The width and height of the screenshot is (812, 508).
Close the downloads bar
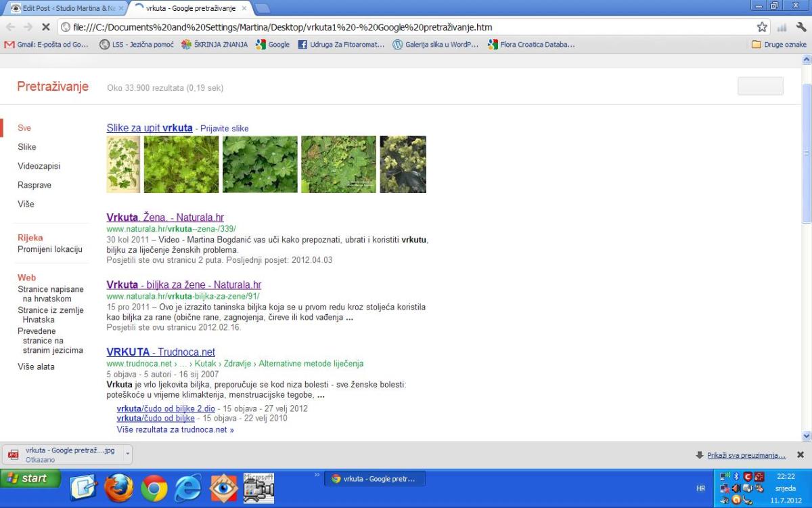click(x=800, y=455)
